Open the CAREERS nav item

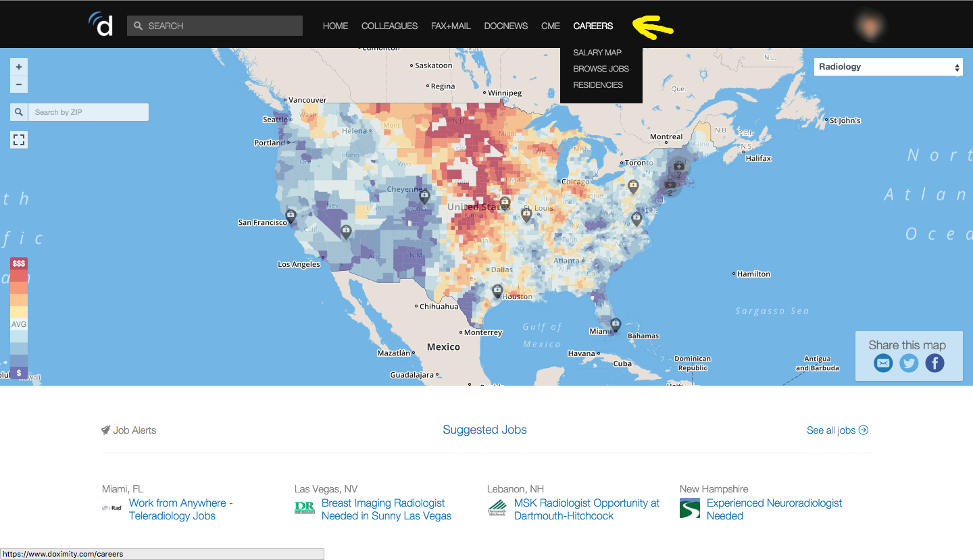[x=593, y=26]
